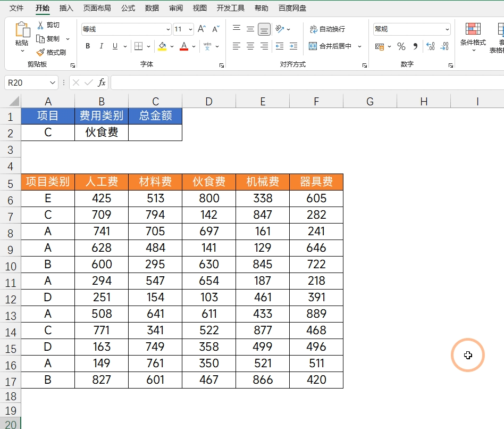Apply percent style format
This screenshot has height=429, width=504.
tap(401, 46)
